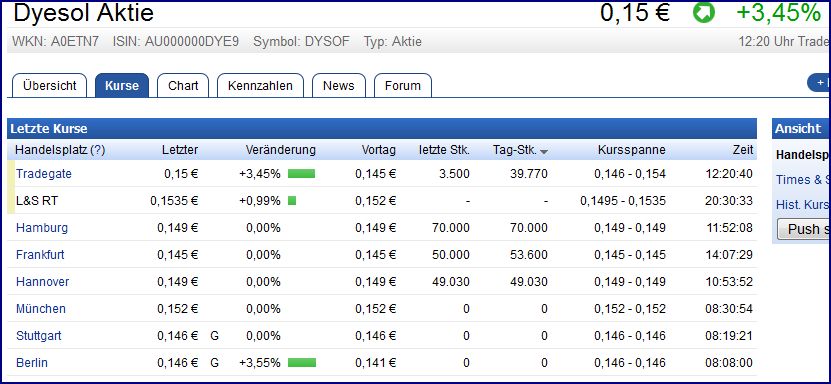Go to the News tab
This screenshot has height=384, width=831.
(x=339, y=86)
